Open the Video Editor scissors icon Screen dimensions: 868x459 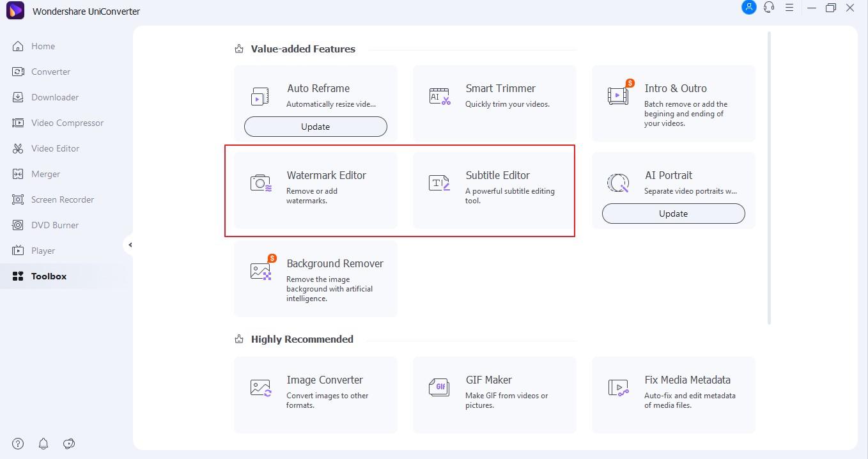[18, 148]
